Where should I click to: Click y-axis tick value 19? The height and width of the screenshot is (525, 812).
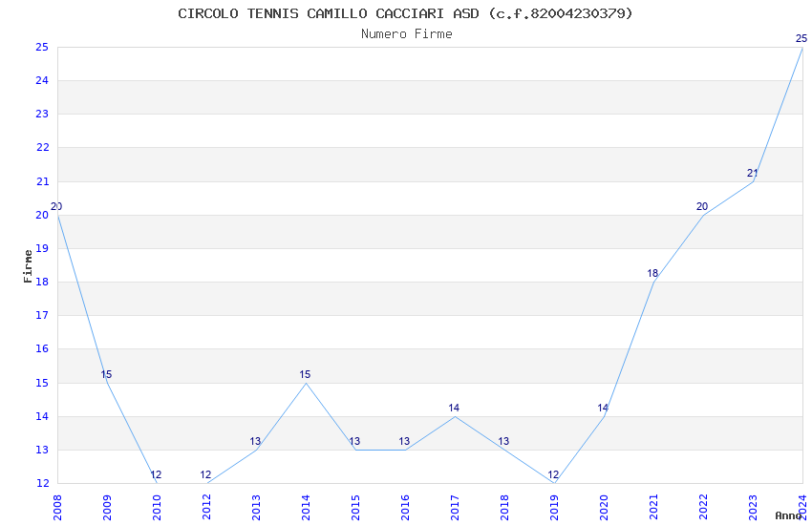42,248
